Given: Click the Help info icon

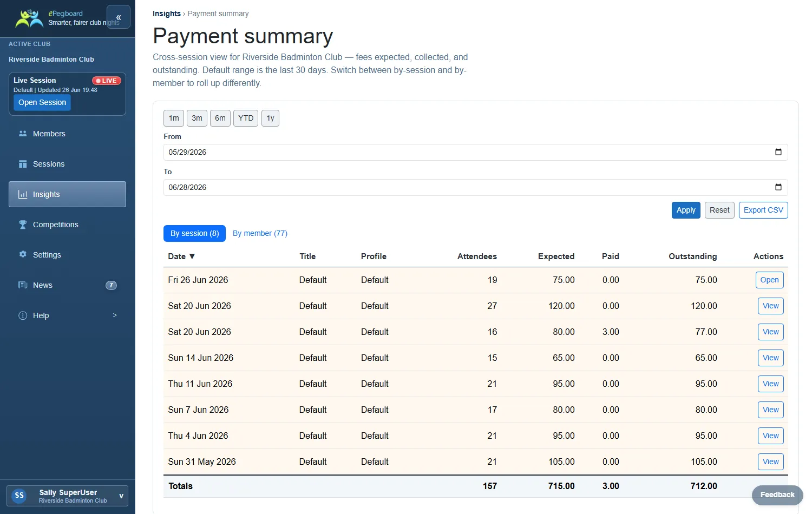Looking at the screenshot, I should point(23,315).
